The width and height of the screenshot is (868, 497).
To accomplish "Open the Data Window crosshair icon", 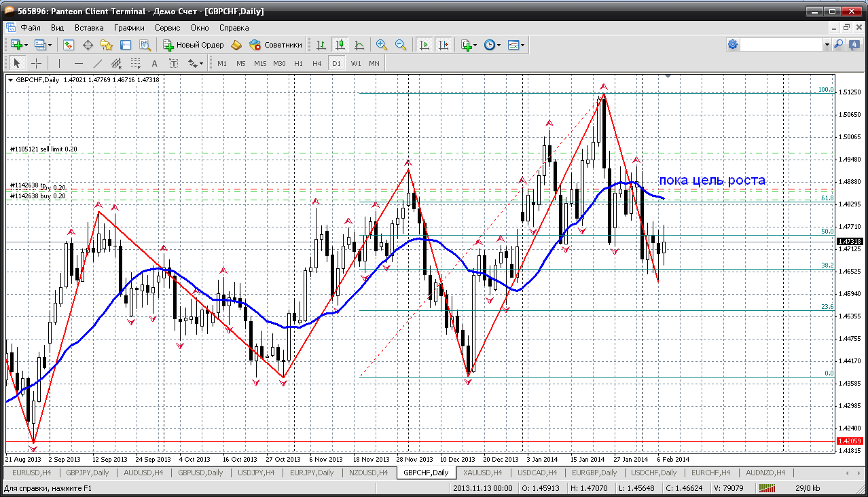I will point(88,45).
